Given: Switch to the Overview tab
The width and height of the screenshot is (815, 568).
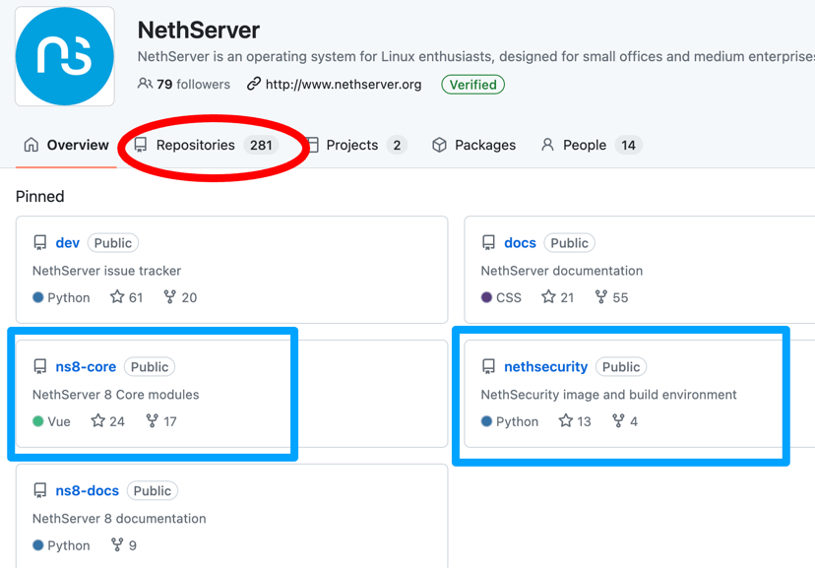Looking at the screenshot, I should click(66, 145).
